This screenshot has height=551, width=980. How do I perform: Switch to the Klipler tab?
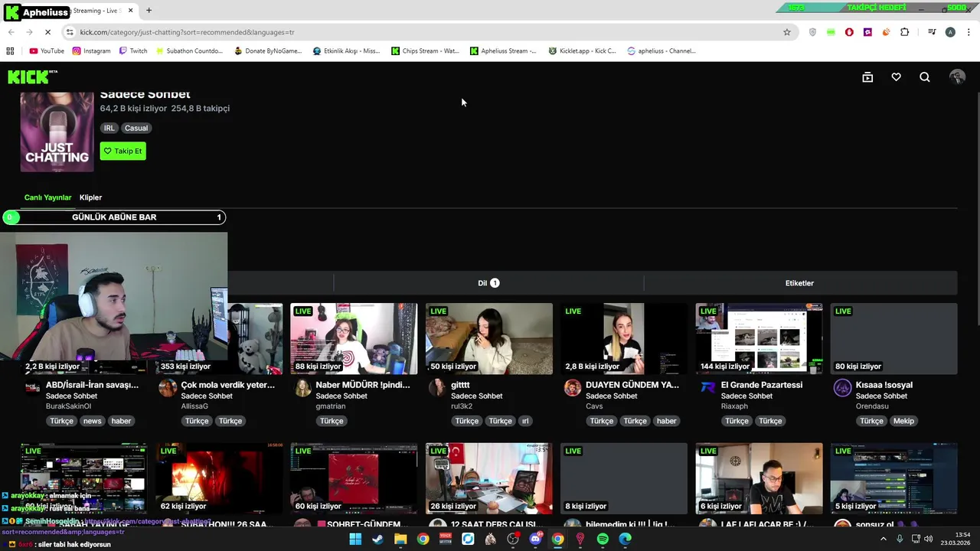click(90, 197)
